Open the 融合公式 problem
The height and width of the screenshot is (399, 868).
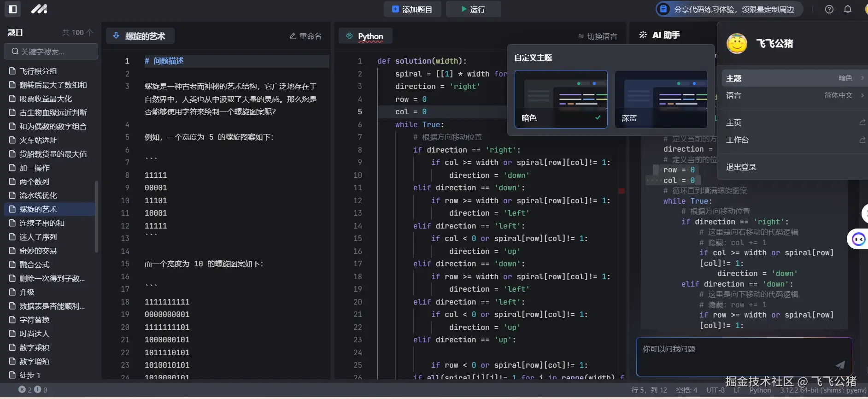click(x=50, y=264)
